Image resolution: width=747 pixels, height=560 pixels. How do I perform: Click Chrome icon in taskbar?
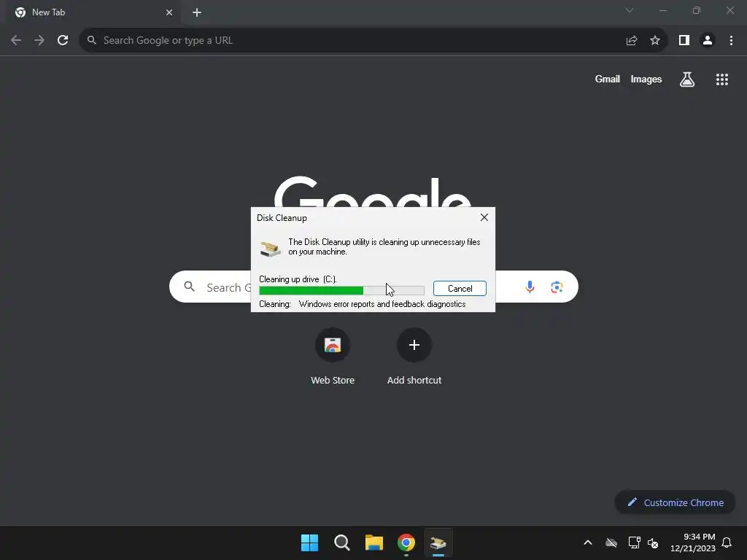pos(406,542)
